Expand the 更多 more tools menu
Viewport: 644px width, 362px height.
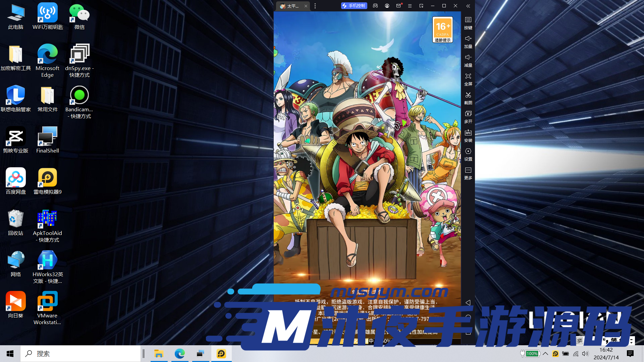468,173
